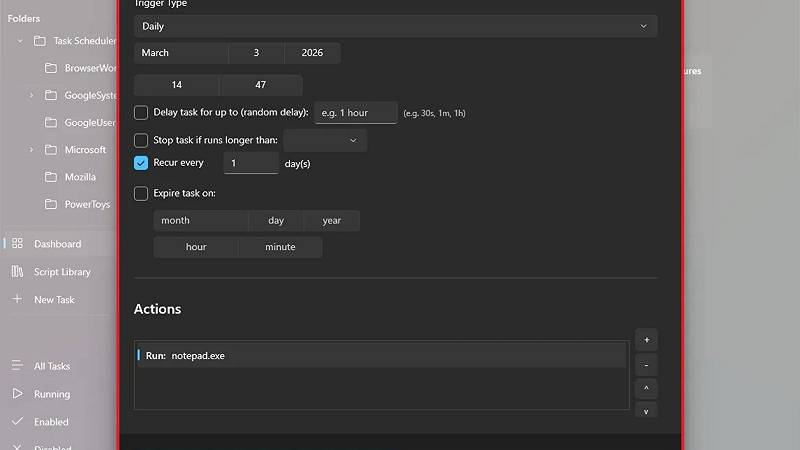Open the stop task duration dropdown

point(324,140)
